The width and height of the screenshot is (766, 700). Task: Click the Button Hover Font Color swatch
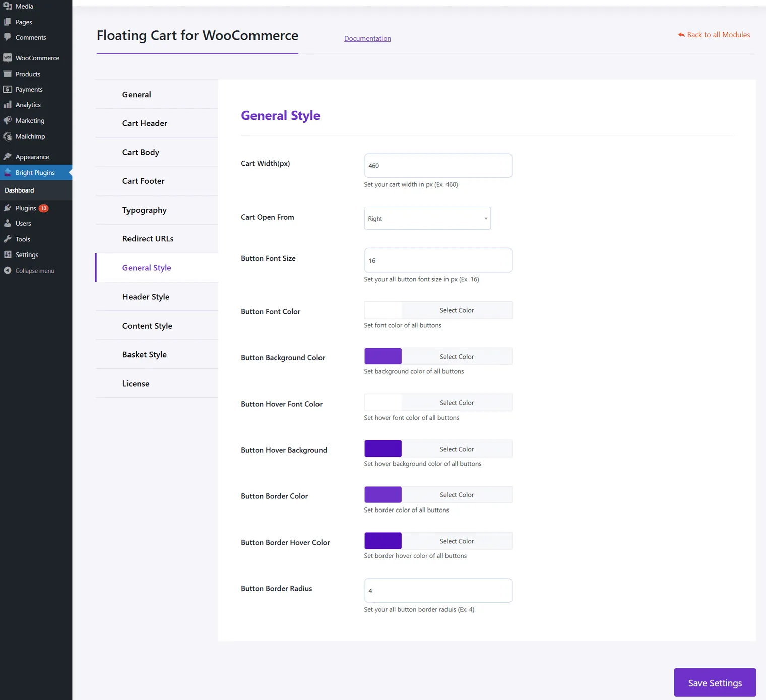pyautogui.click(x=383, y=403)
